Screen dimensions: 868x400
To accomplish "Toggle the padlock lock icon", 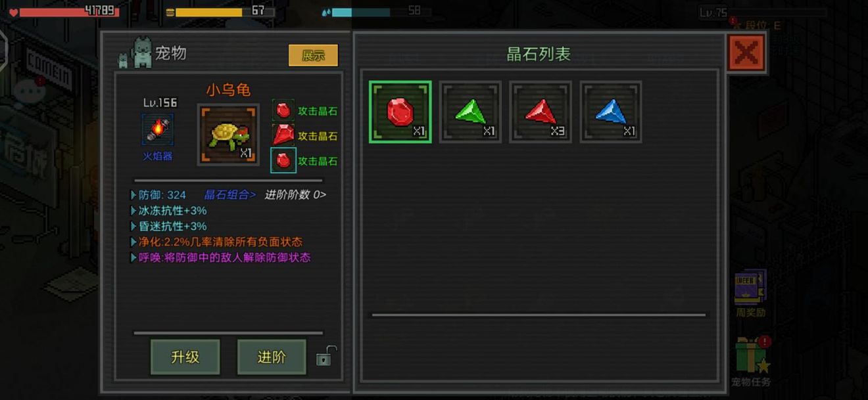I will point(325,356).
